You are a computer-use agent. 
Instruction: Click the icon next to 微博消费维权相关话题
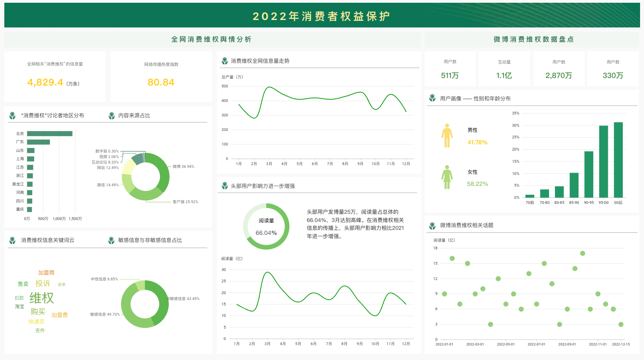coord(432,225)
